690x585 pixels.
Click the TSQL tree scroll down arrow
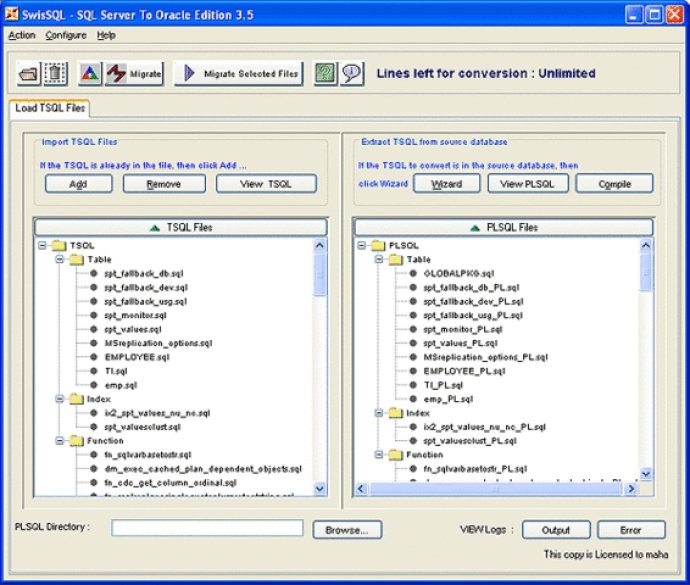[x=320, y=488]
